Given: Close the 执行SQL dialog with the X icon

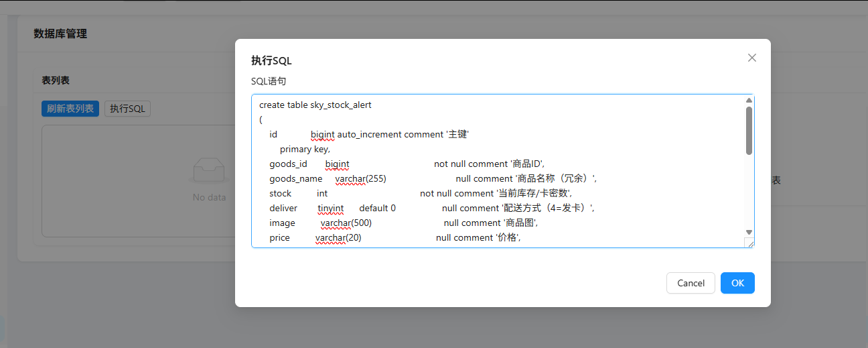Looking at the screenshot, I should pyautogui.click(x=751, y=58).
